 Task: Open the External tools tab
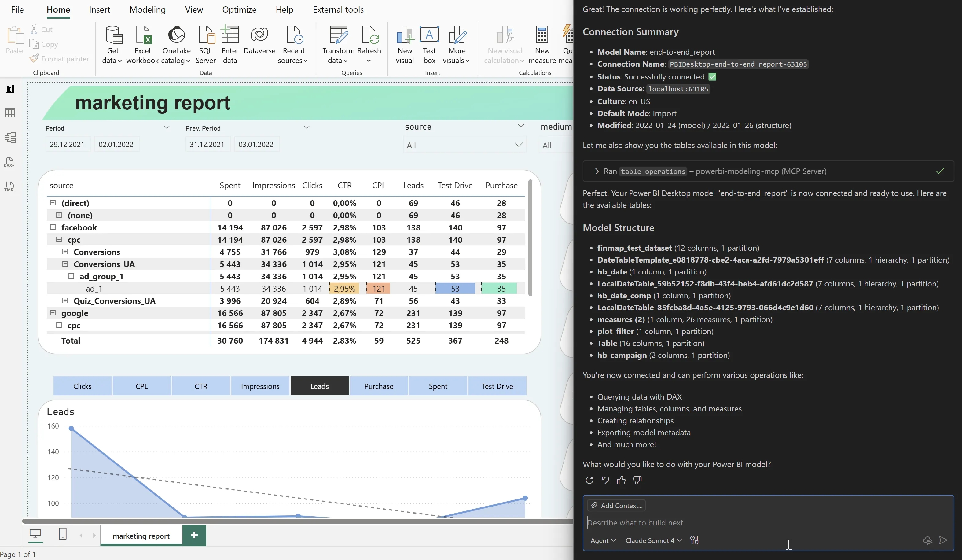pos(338,9)
